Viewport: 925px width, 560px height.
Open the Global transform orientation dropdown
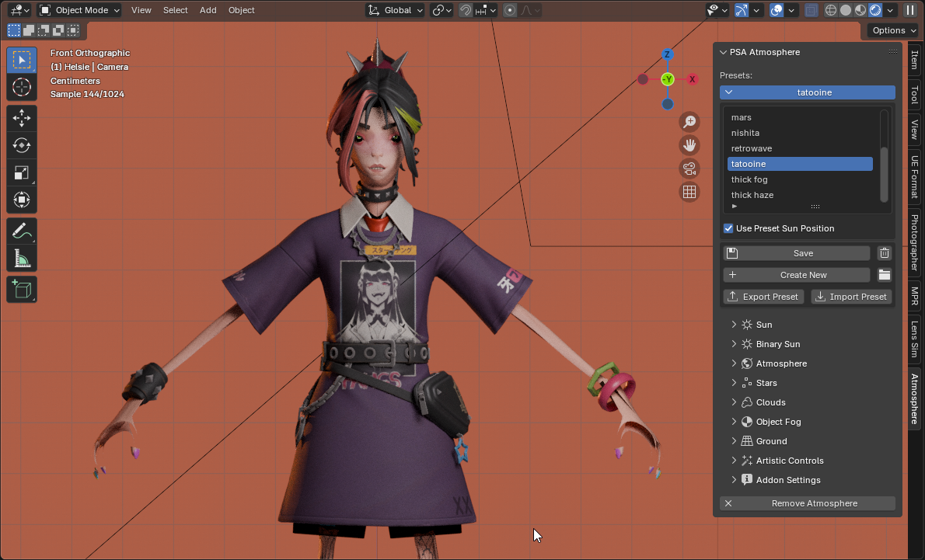395,10
